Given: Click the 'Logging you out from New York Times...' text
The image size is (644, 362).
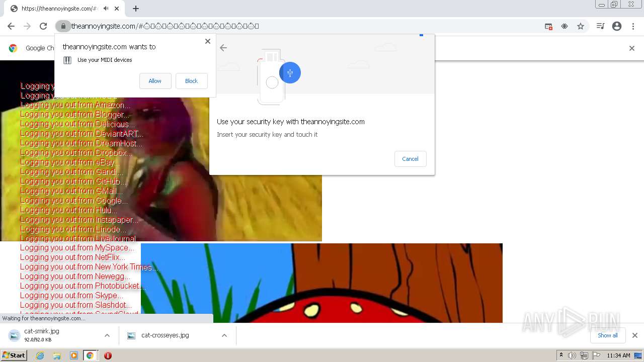Looking at the screenshot, I should coord(89,267).
